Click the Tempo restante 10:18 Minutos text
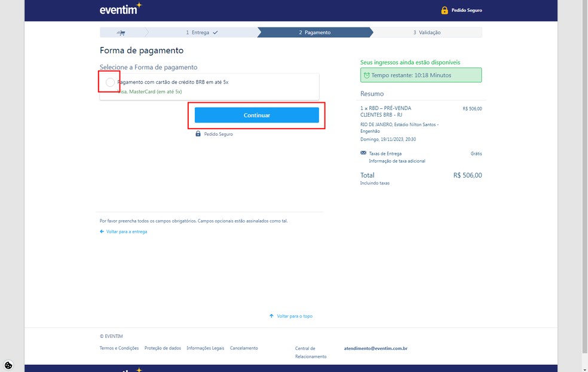Screen dimensions: 588x372 pyautogui.click(x=411, y=75)
